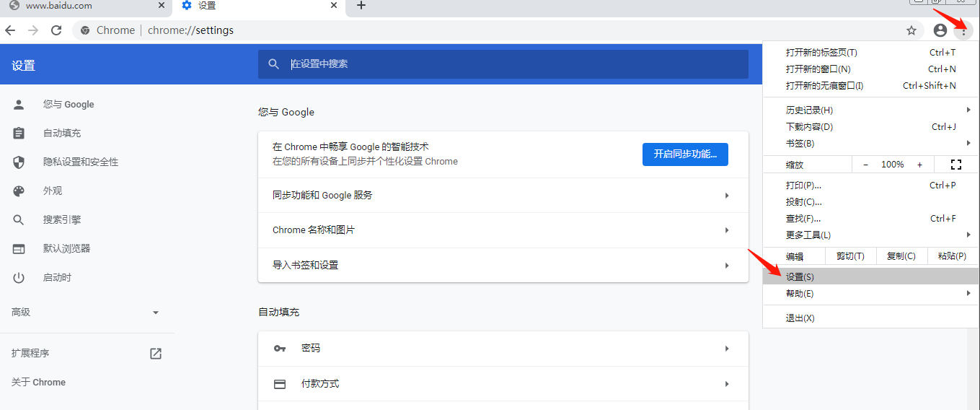Click the key icon beside 密码

280,349
